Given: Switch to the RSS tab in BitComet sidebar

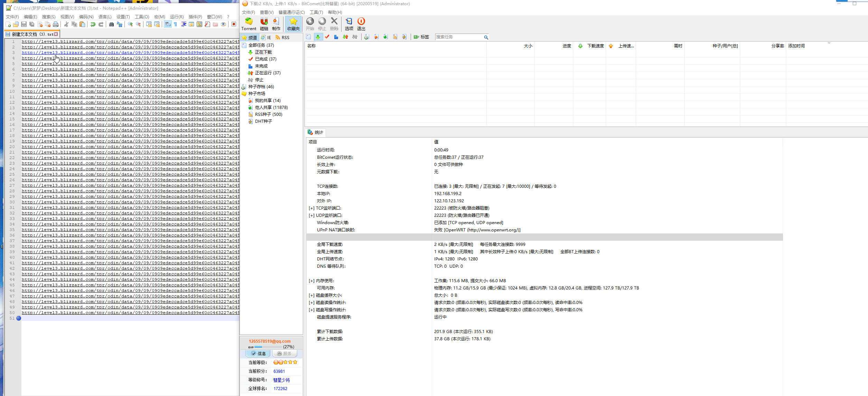Looking at the screenshot, I should click(282, 37).
